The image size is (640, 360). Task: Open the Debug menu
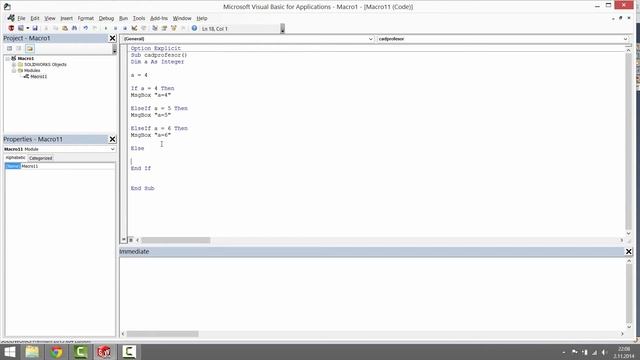pos(106,18)
